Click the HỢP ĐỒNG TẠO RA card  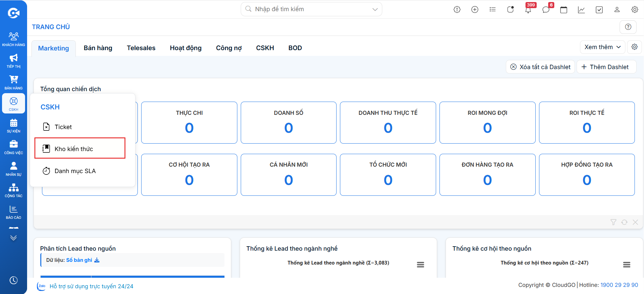click(x=587, y=175)
